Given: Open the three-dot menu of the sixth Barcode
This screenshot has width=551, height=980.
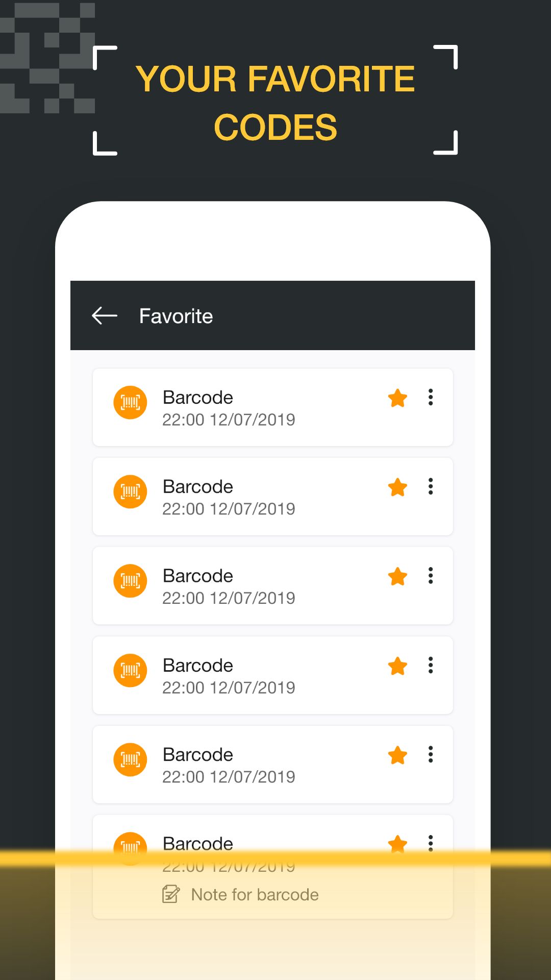Looking at the screenshot, I should pyautogui.click(x=431, y=843).
